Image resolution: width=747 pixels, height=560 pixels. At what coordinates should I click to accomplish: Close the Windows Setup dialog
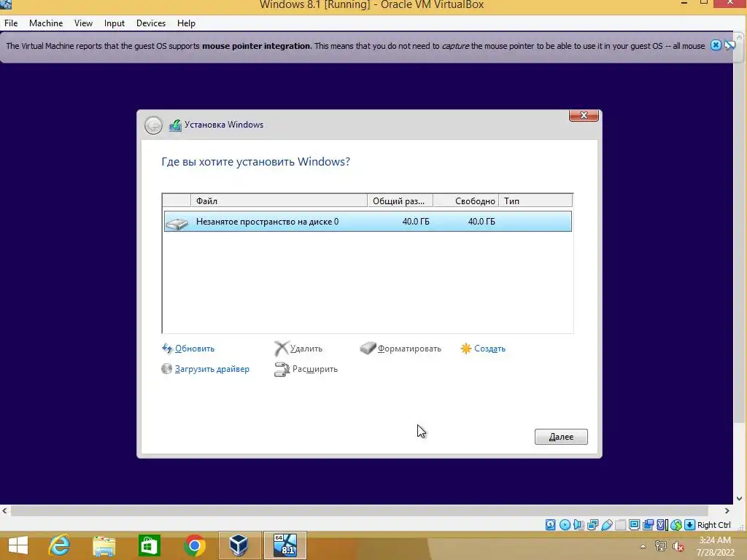point(584,115)
